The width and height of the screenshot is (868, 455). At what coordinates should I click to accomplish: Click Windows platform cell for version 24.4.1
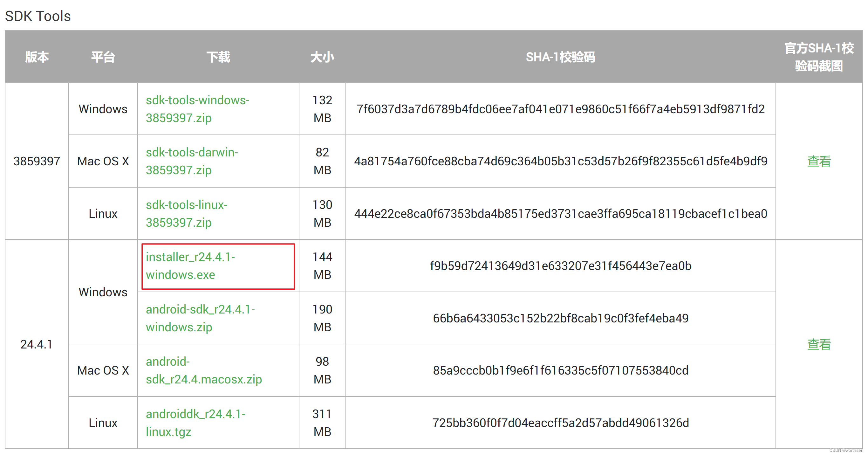pyautogui.click(x=103, y=292)
